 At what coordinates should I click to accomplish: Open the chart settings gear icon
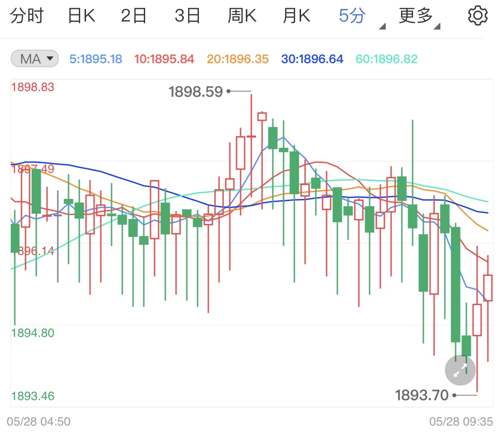478,15
